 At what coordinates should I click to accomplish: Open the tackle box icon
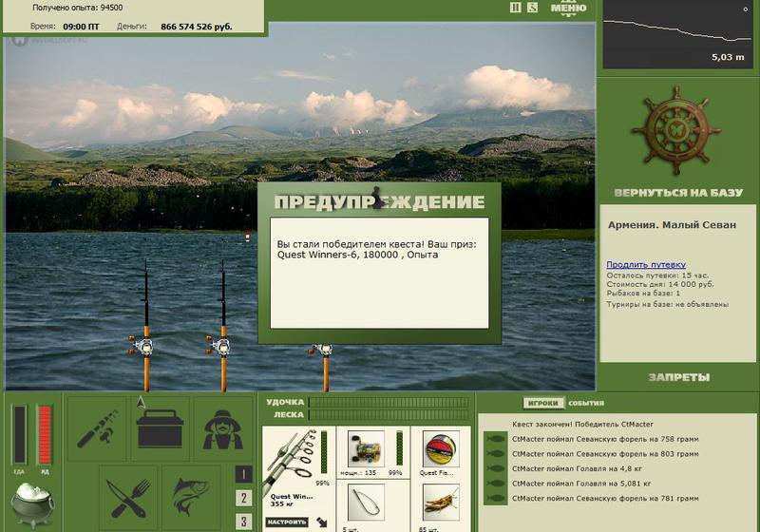[160, 428]
